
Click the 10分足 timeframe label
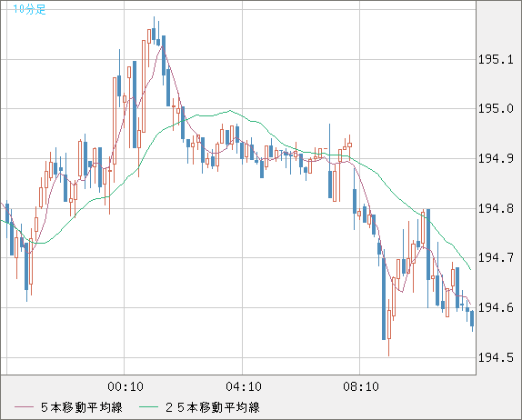pyautogui.click(x=29, y=9)
